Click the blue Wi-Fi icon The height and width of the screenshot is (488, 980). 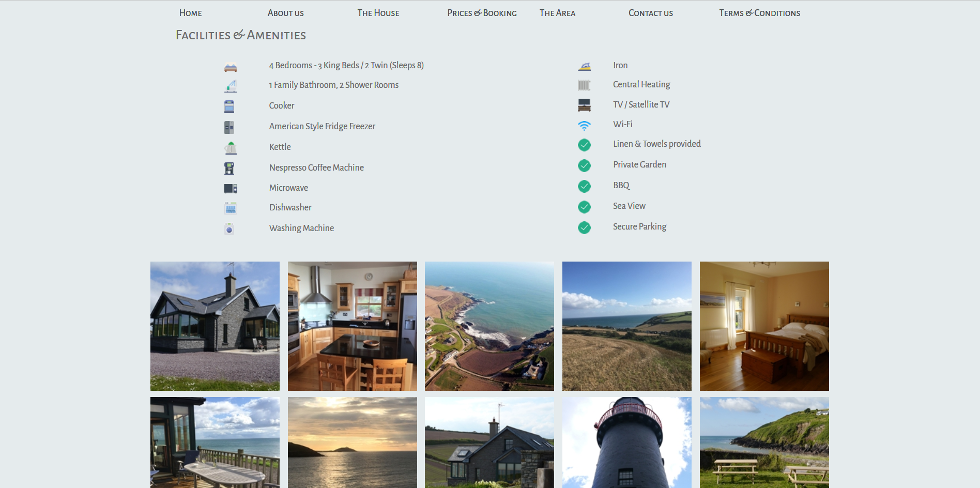584,125
